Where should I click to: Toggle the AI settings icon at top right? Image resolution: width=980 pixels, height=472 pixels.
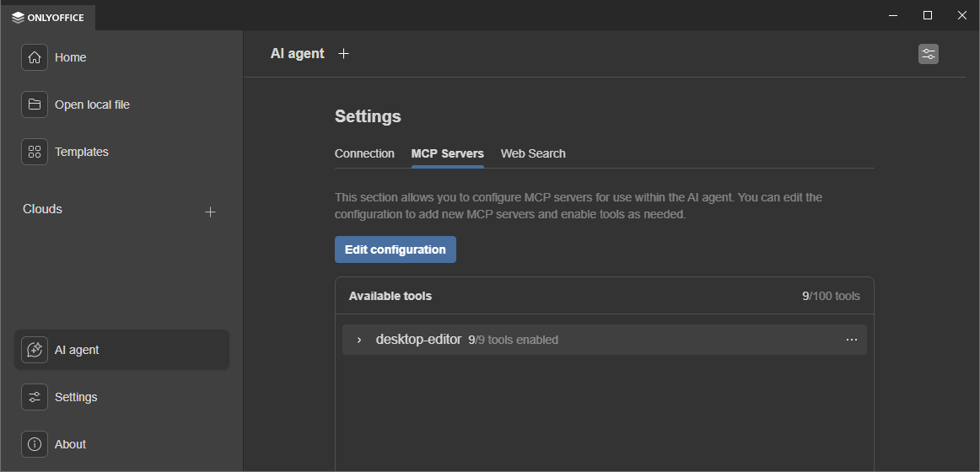pos(928,54)
